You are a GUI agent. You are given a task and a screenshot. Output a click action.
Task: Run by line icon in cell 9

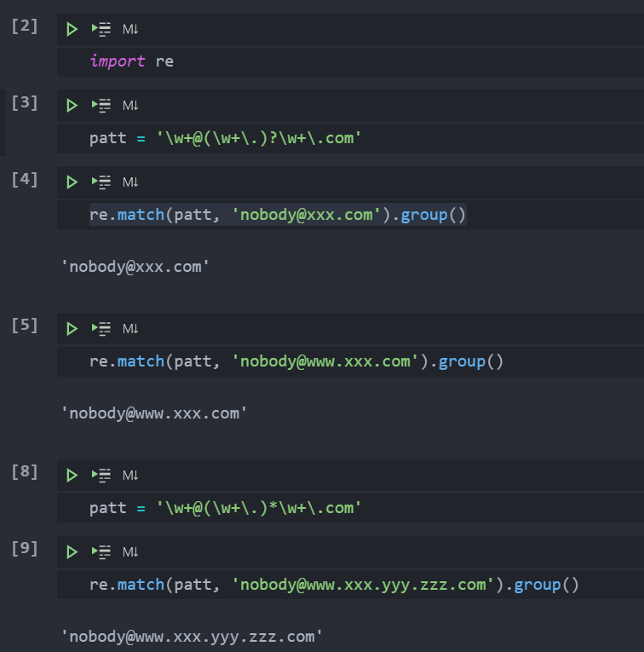101,552
